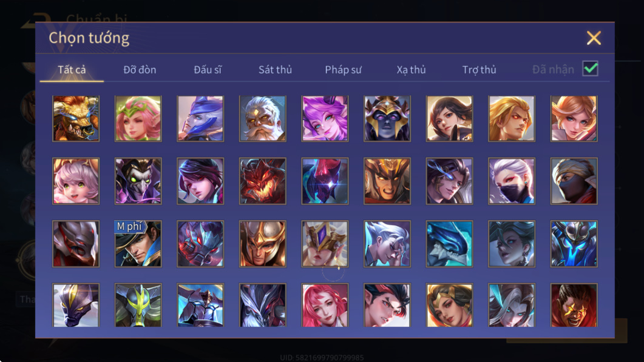Image resolution: width=644 pixels, height=362 pixels.
Task: Pick the pink-haired girl with green eyes
Action: tap(76, 181)
